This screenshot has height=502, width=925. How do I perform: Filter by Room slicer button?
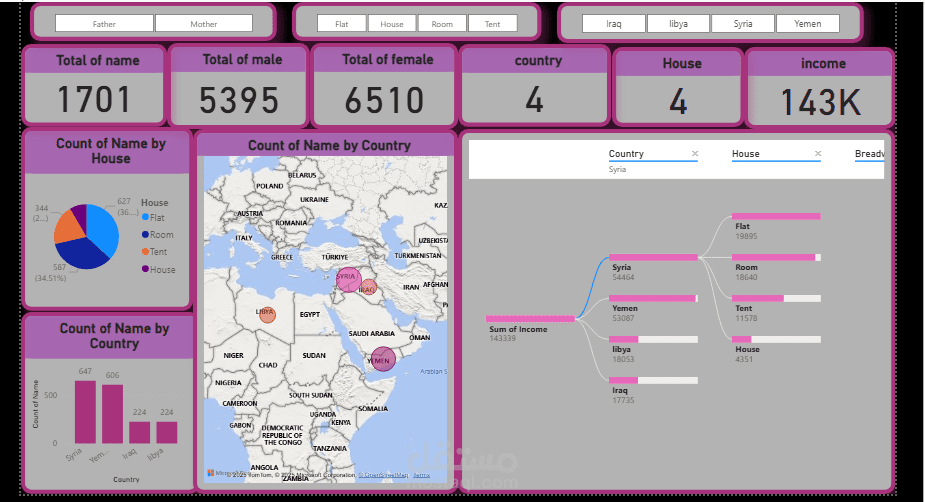click(442, 24)
